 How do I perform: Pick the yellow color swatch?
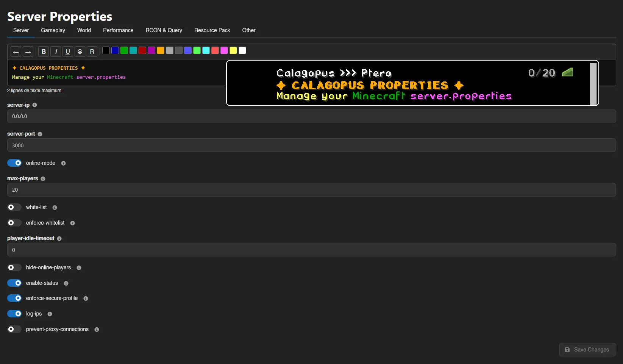coord(233,50)
